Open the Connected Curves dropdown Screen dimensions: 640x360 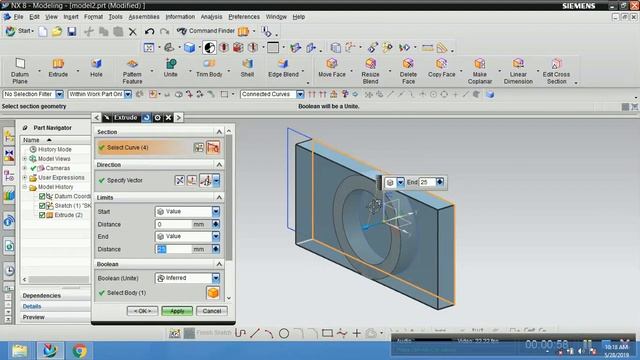[300, 94]
